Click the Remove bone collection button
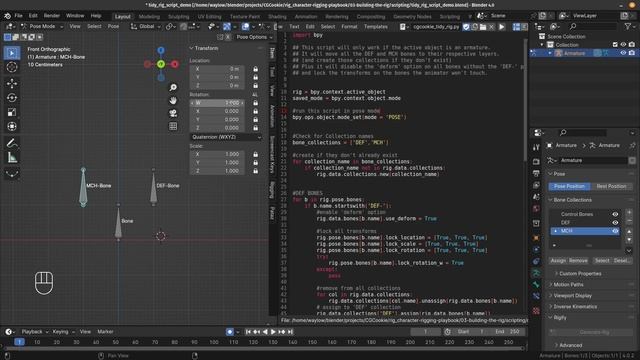The height and width of the screenshot is (360, 640). (578, 260)
